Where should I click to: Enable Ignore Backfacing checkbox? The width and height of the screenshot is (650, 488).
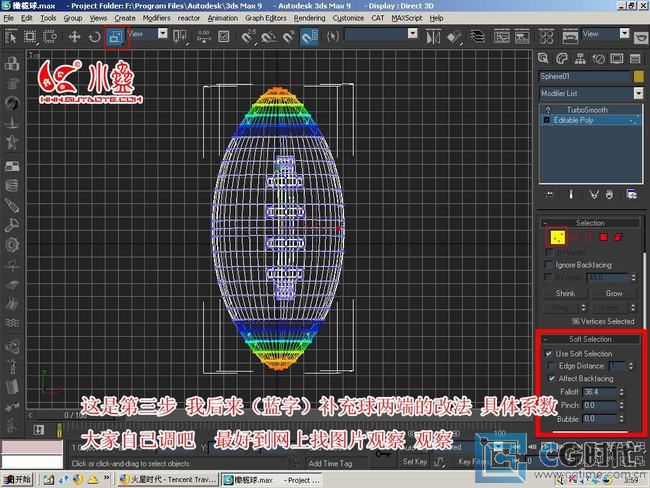[548, 265]
